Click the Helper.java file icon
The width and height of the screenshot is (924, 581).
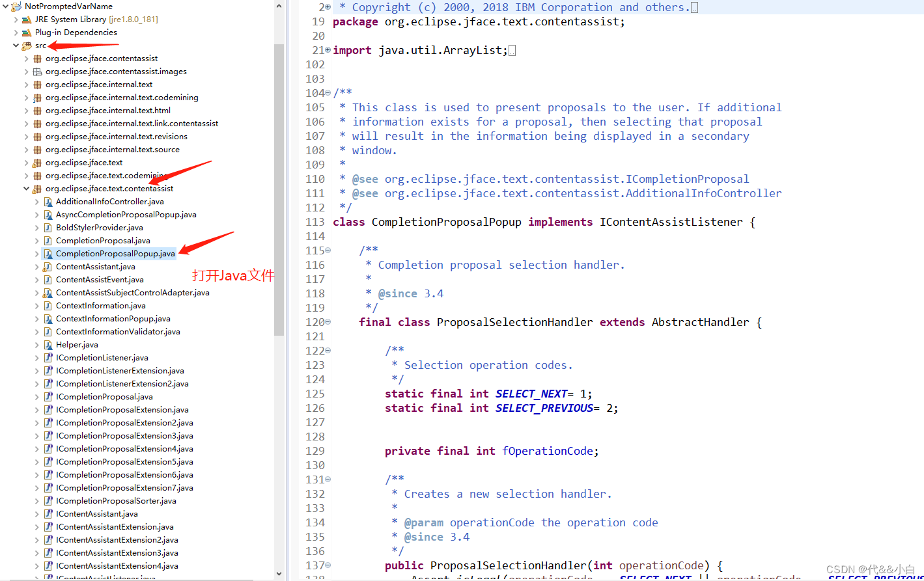[48, 345]
